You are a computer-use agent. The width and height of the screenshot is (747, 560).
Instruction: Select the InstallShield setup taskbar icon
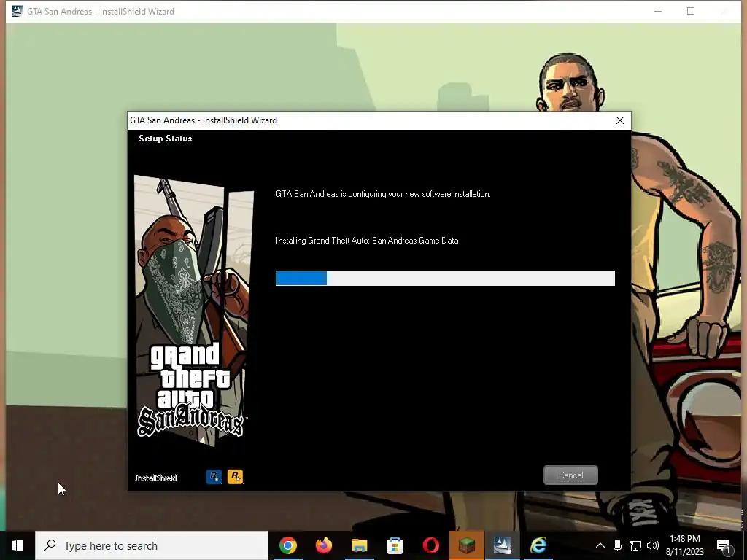pos(502,545)
